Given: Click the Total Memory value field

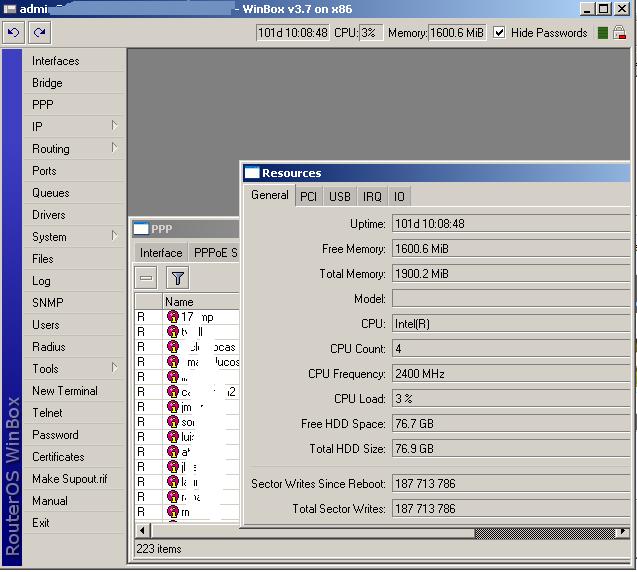Looking at the screenshot, I should pyautogui.click(x=511, y=274).
